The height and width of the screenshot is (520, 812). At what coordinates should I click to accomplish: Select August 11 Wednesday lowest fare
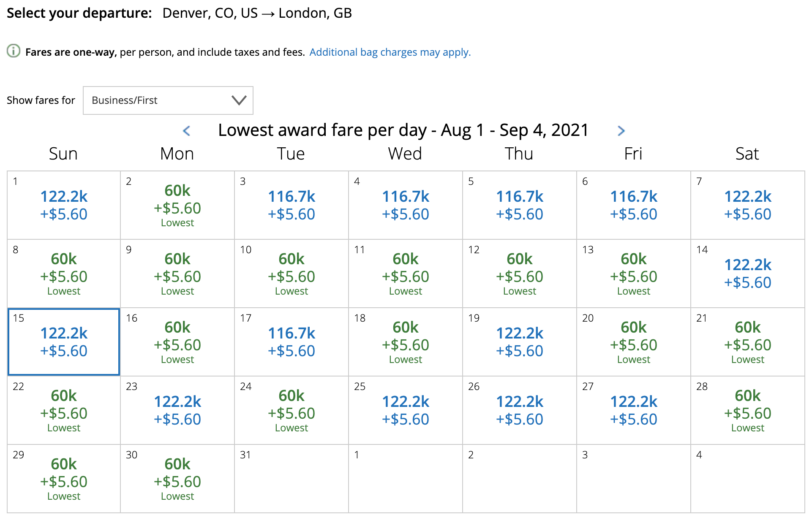406,274
